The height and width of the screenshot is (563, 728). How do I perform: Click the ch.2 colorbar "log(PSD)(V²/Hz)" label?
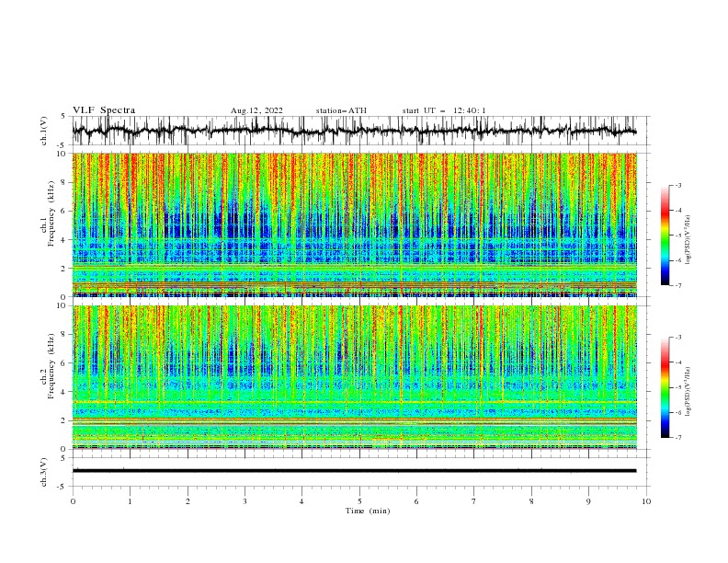[688, 392]
